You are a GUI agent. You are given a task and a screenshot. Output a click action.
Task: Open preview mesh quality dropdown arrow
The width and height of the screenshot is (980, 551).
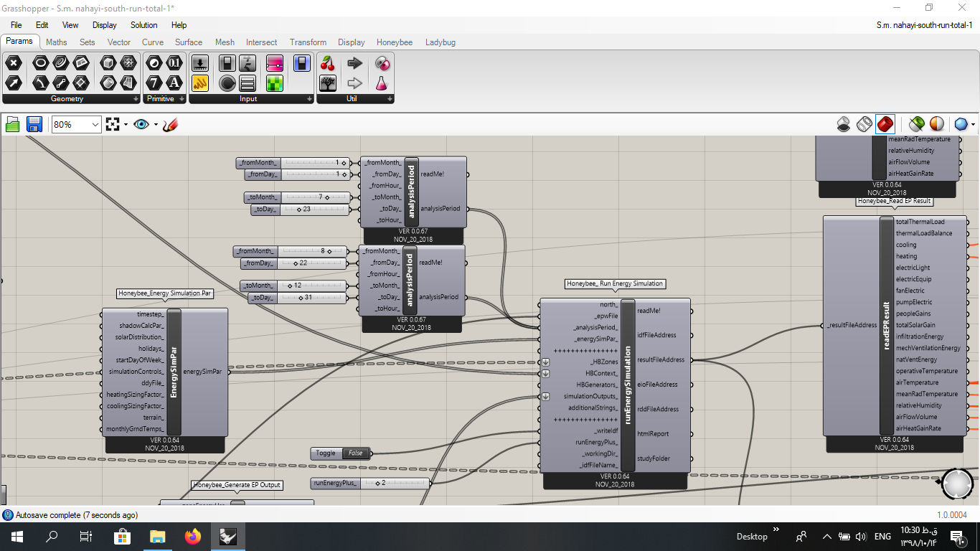pyautogui.click(x=973, y=124)
